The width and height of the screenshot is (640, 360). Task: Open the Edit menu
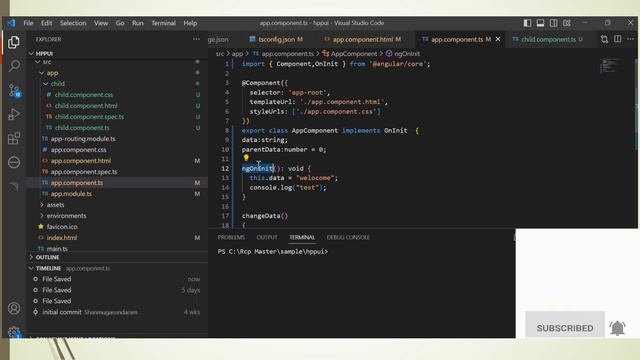point(47,23)
